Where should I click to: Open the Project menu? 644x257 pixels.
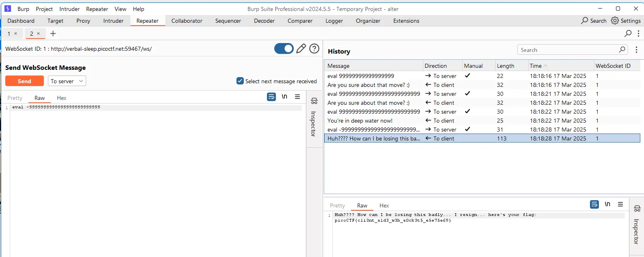click(x=44, y=9)
